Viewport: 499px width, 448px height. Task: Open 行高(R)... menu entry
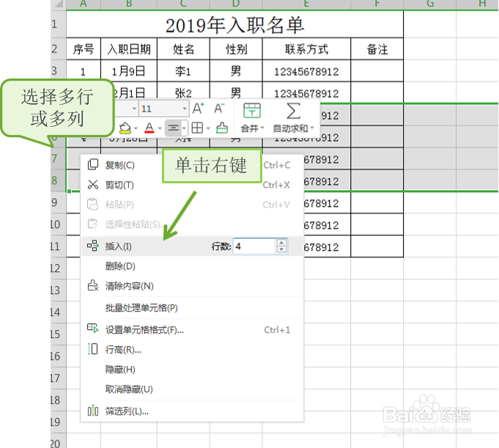tap(192, 350)
